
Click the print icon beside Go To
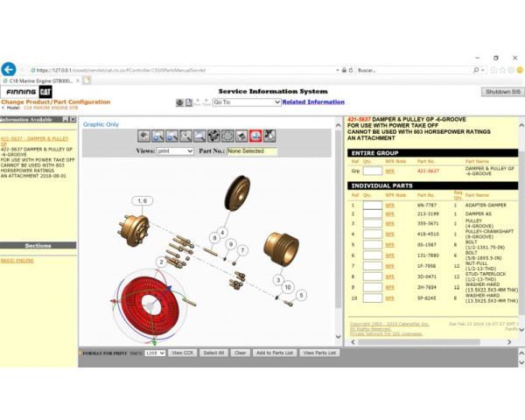(178, 102)
